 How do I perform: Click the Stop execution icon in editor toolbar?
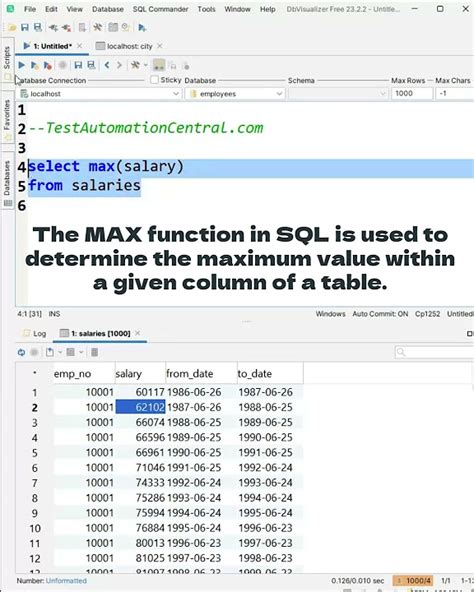(x=63, y=65)
